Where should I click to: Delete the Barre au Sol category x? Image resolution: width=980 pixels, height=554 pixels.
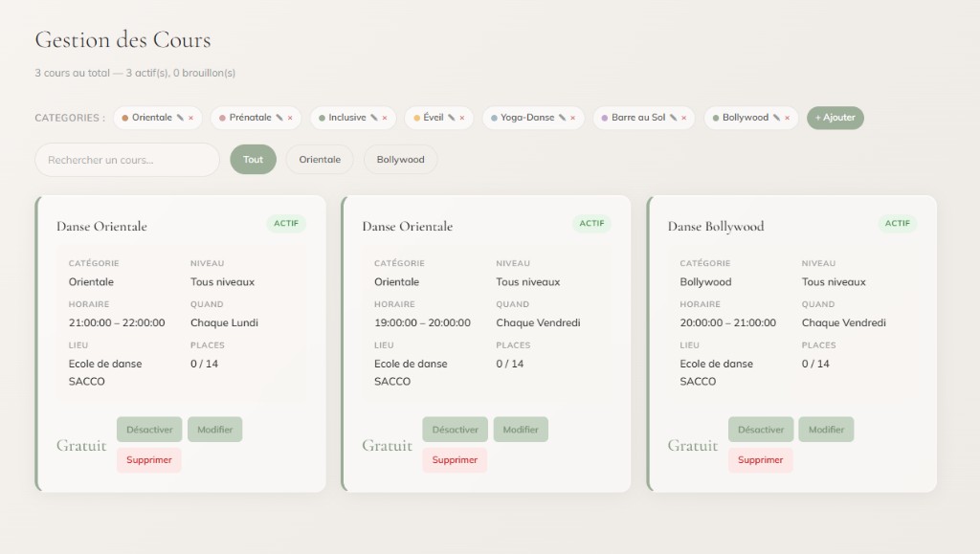coord(683,118)
